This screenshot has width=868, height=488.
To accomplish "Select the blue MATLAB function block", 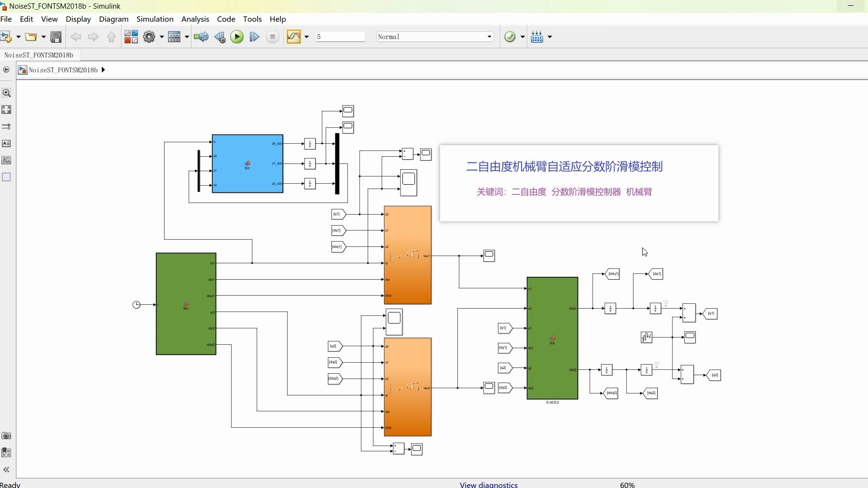I will pyautogui.click(x=248, y=164).
